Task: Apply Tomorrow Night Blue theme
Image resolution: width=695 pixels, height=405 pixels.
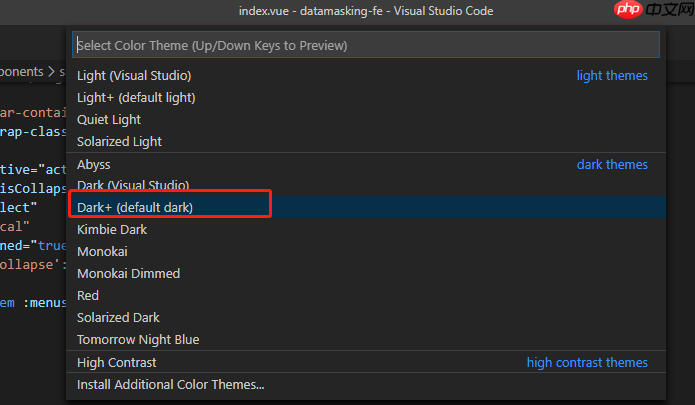Action: pyautogui.click(x=138, y=340)
